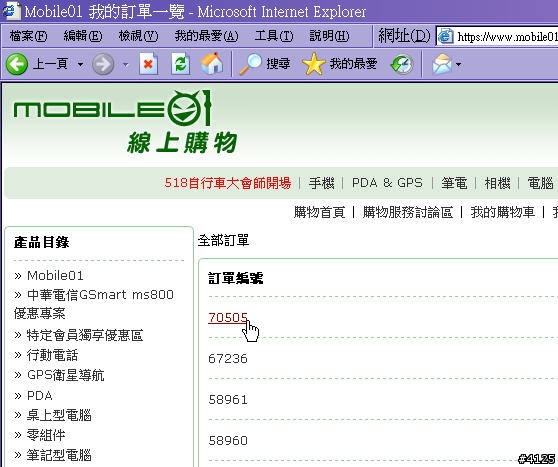Open the 說明(H) menu
The height and width of the screenshot is (467, 558).
(x=329, y=36)
